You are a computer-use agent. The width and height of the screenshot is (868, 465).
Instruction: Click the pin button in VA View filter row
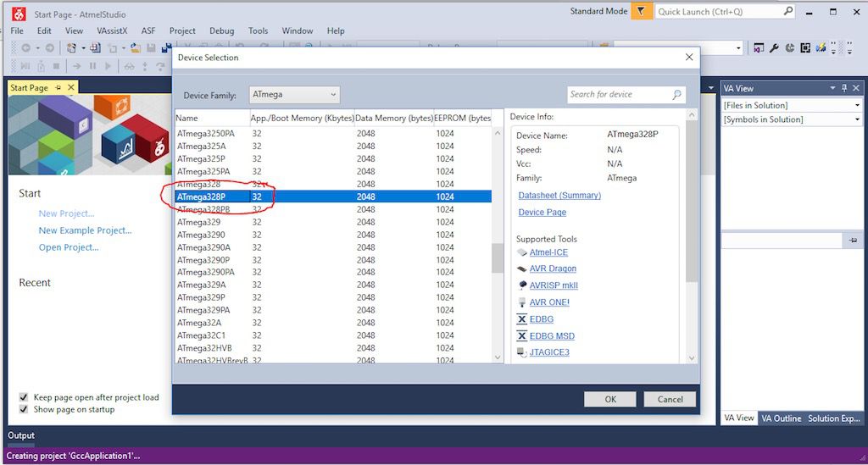coord(853,240)
